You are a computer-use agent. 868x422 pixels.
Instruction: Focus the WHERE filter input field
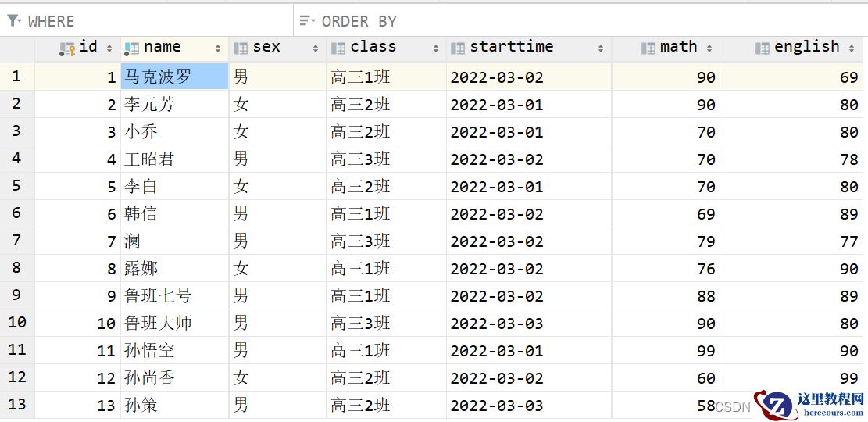click(156, 21)
